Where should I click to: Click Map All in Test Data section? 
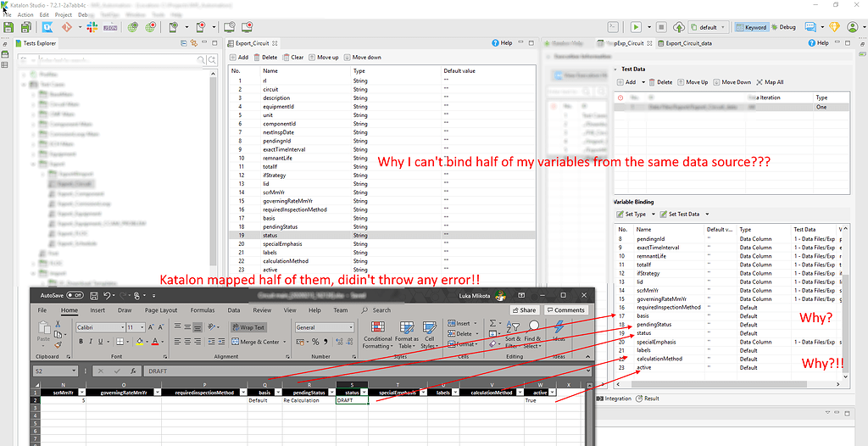click(770, 82)
